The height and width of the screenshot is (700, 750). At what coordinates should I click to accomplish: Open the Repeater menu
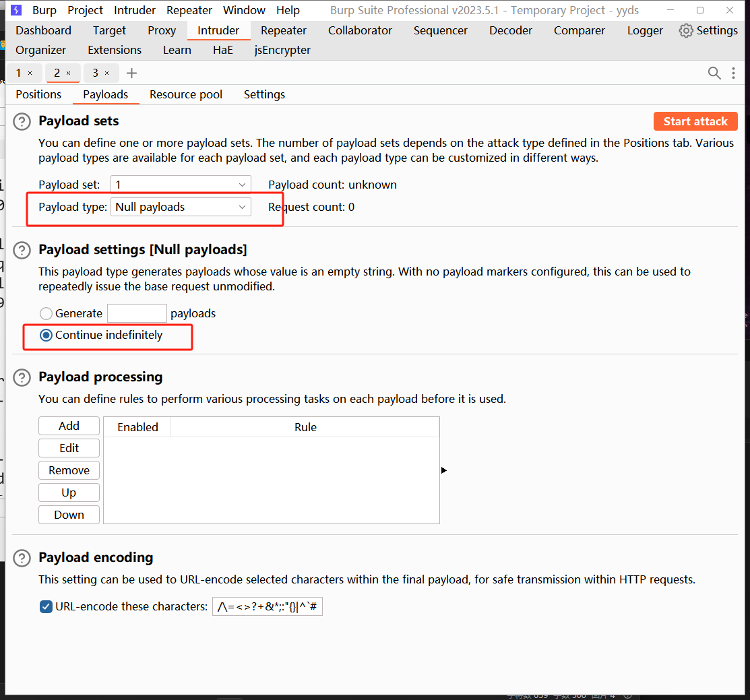point(189,10)
